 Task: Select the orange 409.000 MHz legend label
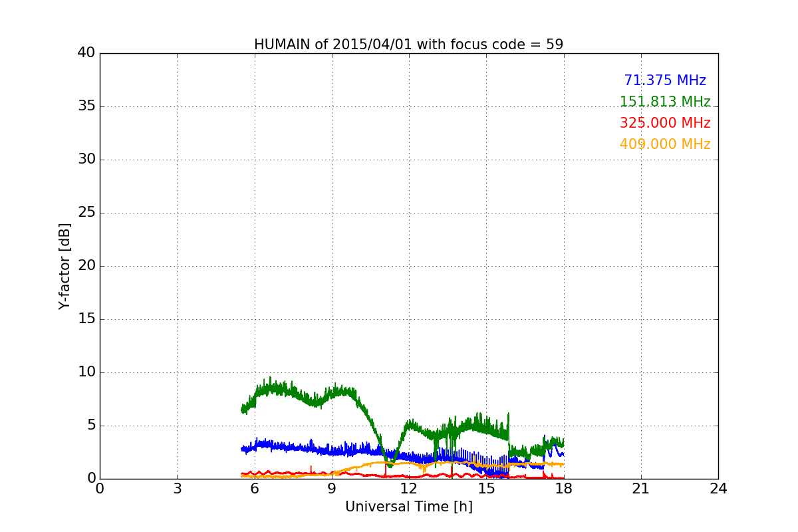point(665,144)
